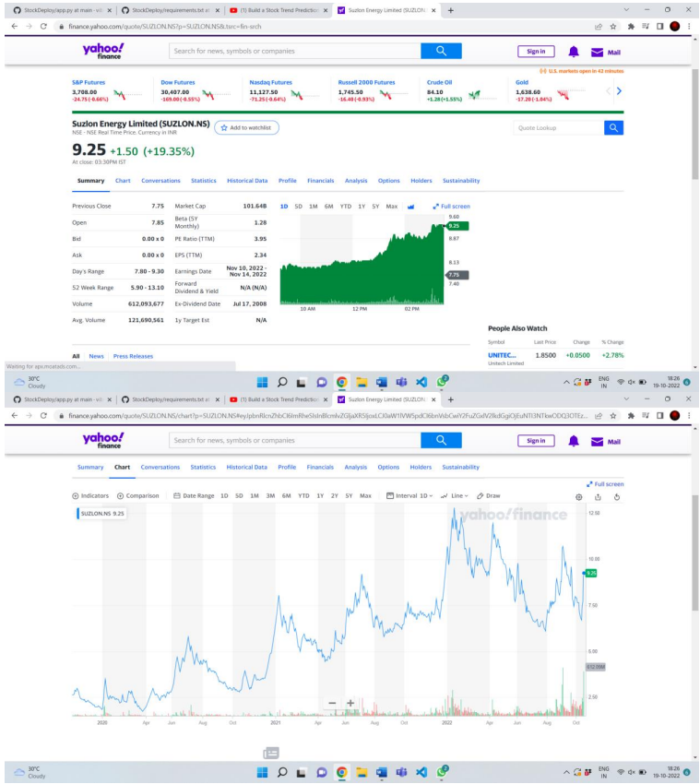Open the Gold ticker link
Viewport: 700px width, 784px height.
(522, 82)
